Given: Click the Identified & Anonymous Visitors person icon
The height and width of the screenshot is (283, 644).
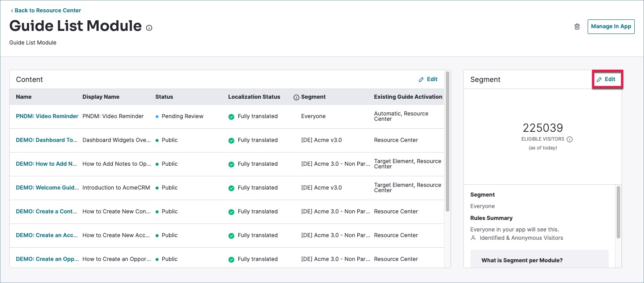Looking at the screenshot, I should click(x=474, y=238).
